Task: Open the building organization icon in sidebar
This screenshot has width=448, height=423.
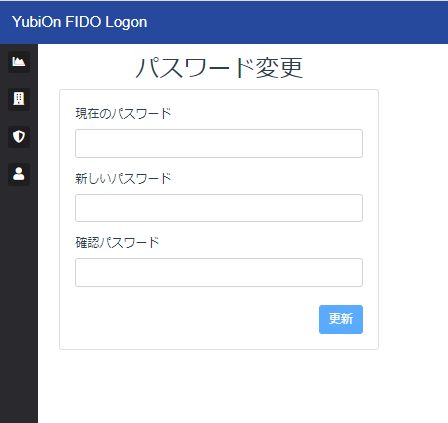Action: [x=19, y=99]
